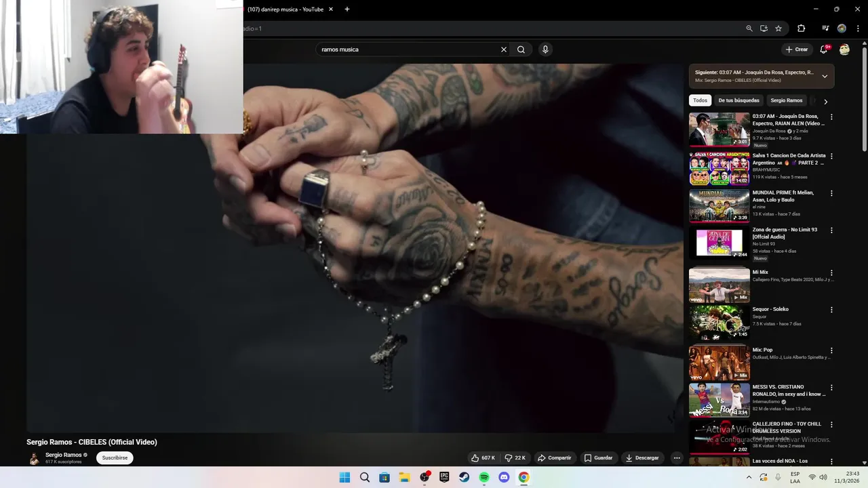Open more actions ellipsis under video
This screenshot has width=868, height=488.
676,458
